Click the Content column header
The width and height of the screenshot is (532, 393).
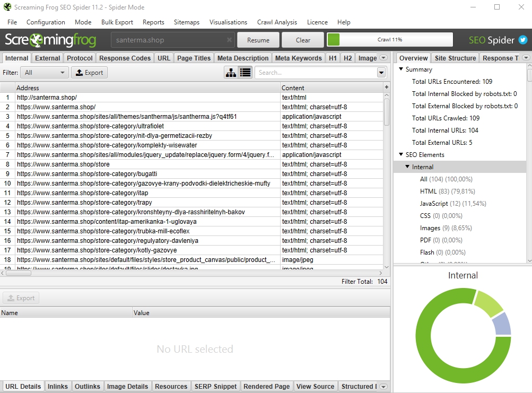tap(332, 88)
